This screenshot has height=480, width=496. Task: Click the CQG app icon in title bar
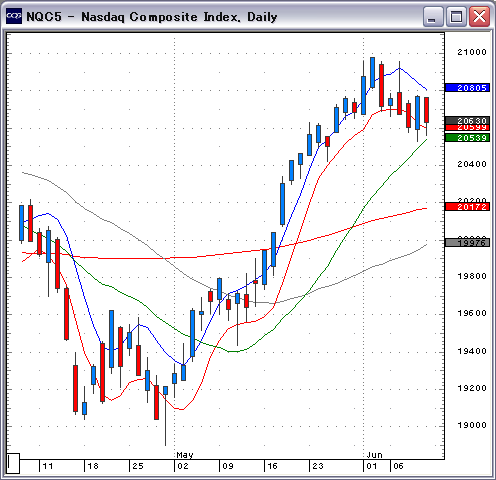coord(14,16)
